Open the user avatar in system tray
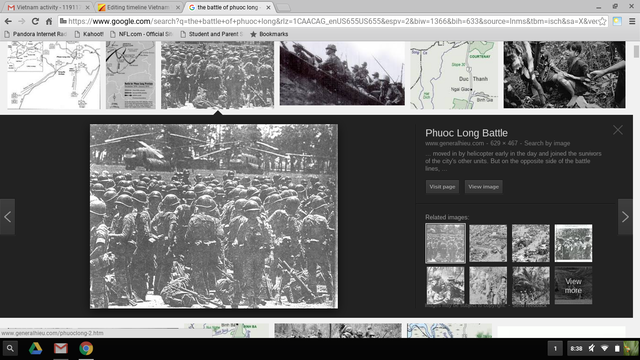Image resolution: width=640 pixels, height=360 pixels. coord(631,349)
